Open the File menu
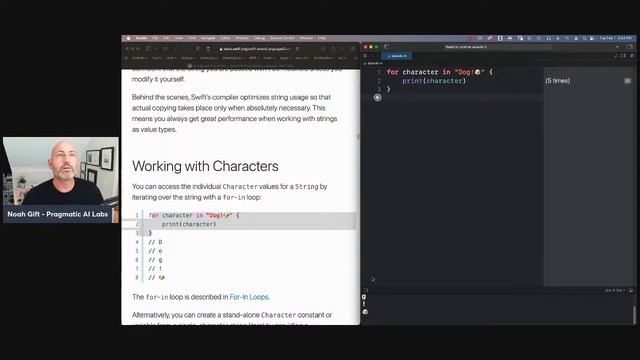The image size is (640, 360). [155, 38]
